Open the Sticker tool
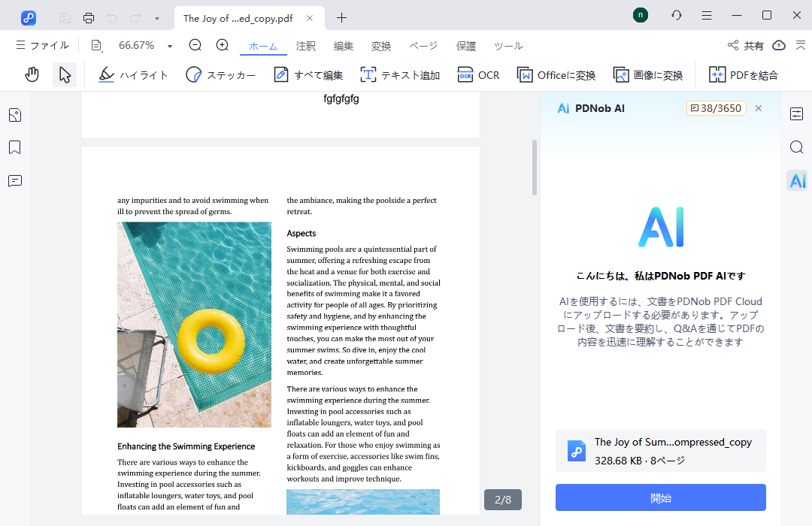812x526 pixels. coord(220,74)
